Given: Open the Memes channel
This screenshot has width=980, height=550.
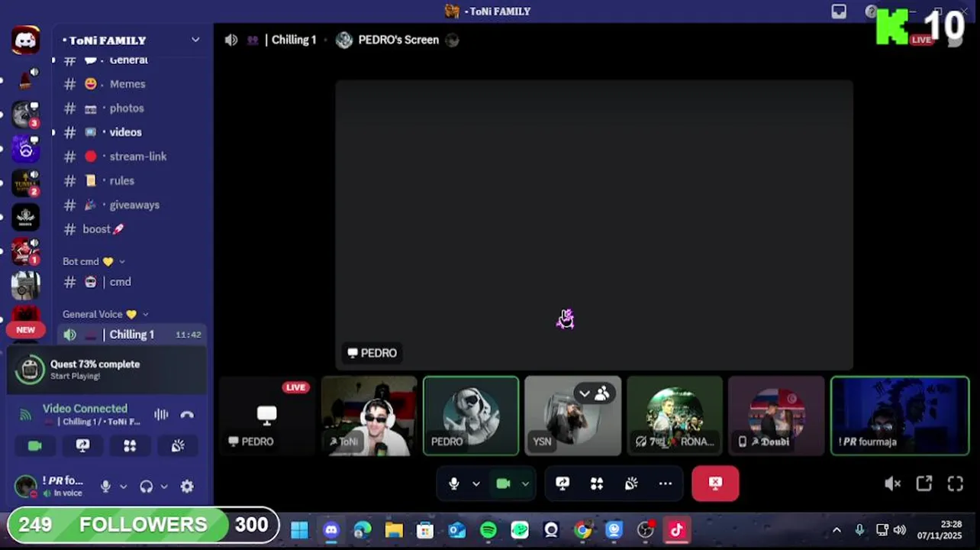Looking at the screenshot, I should coord(131,84).
